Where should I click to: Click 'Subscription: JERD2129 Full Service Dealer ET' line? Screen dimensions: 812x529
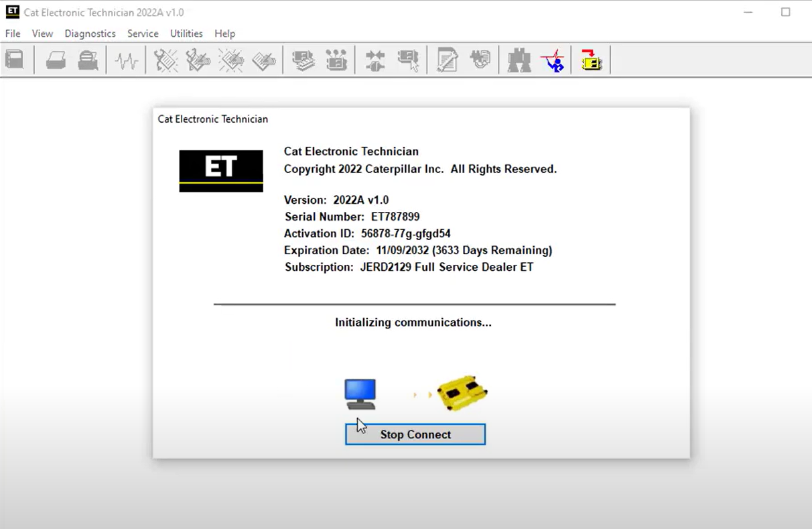click(x=409, y=267)
